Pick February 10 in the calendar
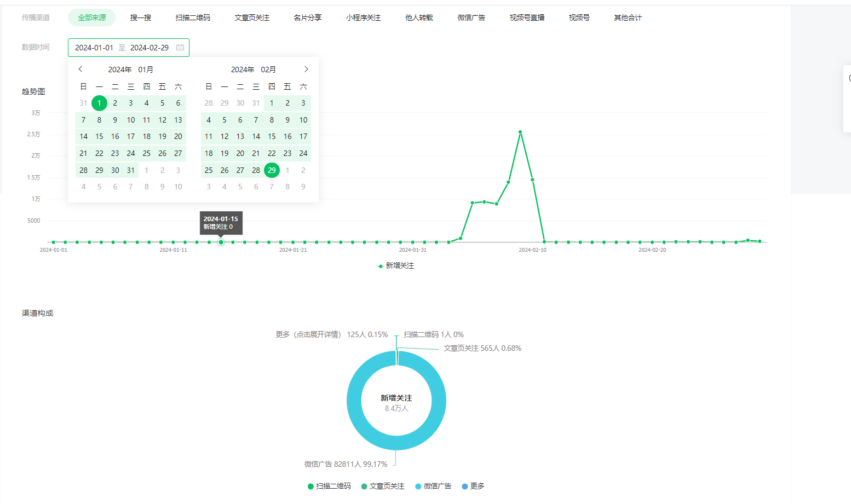This screenshot has height=504, width=851. coord(303,120)
